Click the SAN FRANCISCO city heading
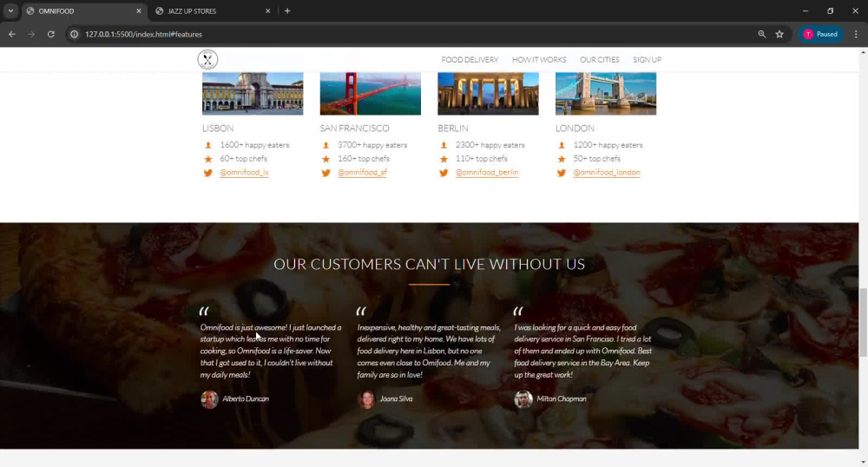 pos(354,128)
